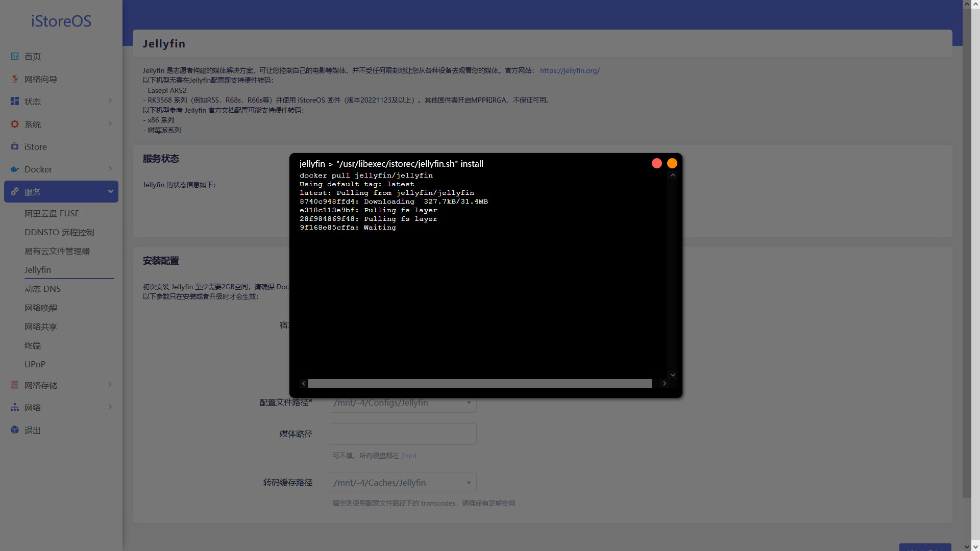Click the 服务状态 section heading

click(x=161, y=159)
